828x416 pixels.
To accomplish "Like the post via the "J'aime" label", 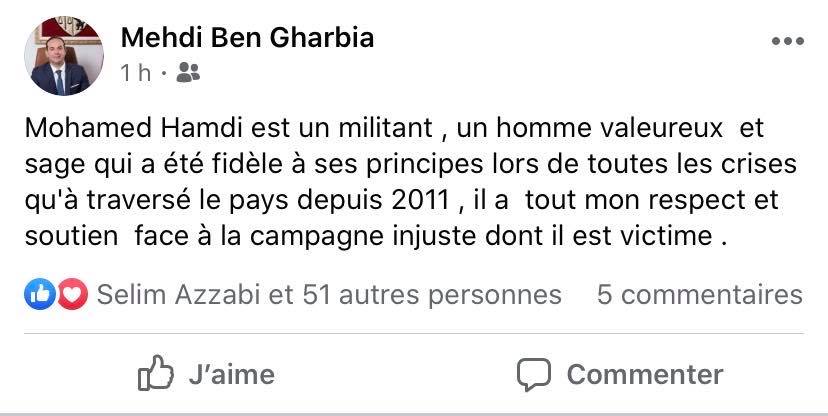I will tap(231, 374).
